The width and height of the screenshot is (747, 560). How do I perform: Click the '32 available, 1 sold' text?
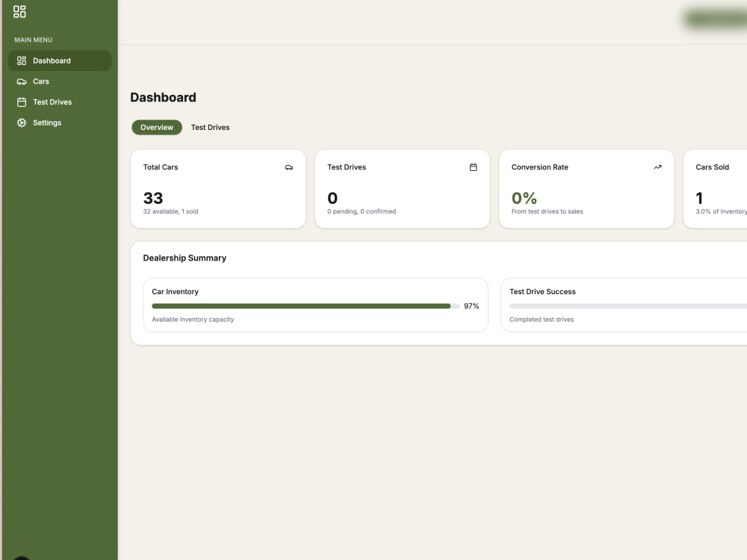pyautogui.click(x=170, y=211)
